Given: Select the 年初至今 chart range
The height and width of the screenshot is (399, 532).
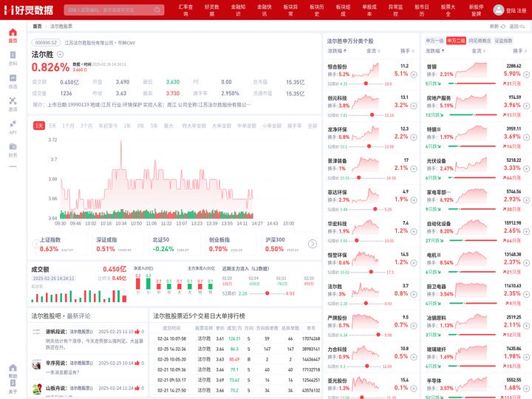Looking at the screenshot, I should pyautogui.click(x=108, y=126).
